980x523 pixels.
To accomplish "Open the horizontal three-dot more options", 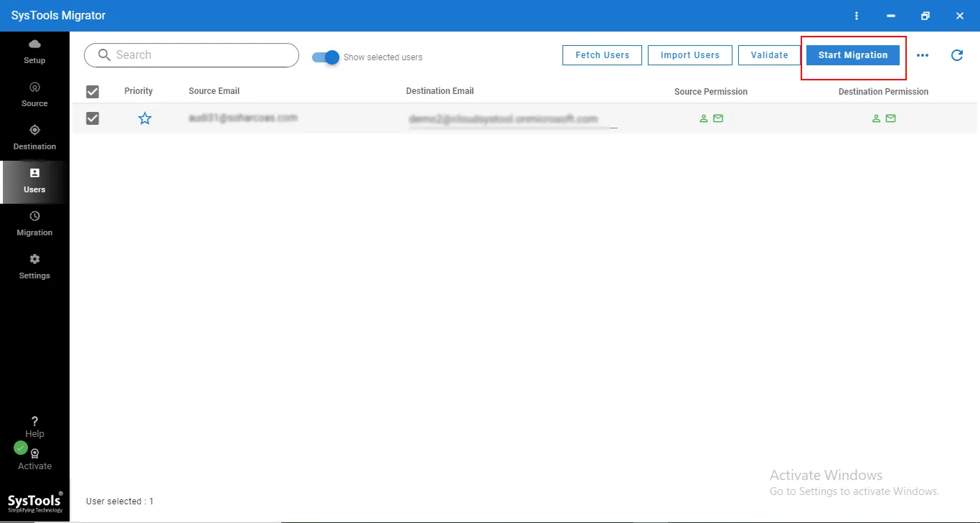I will pos(923,55).
